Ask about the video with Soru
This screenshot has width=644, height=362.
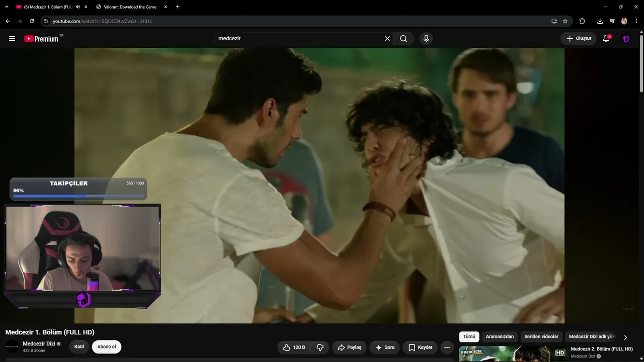[x=385, y=347]
